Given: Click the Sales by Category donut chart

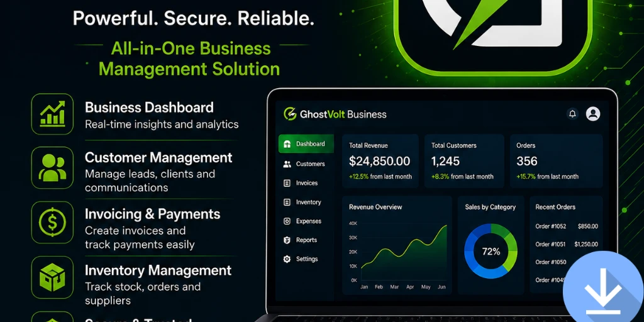Looking at the screenshot, I should click(x=491, y=251).
